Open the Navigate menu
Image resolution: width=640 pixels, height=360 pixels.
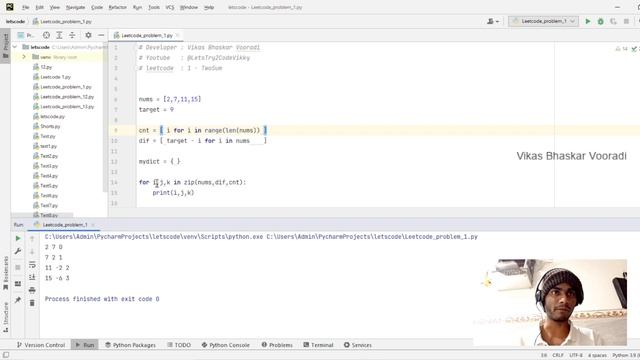click(x=76, y=7)
